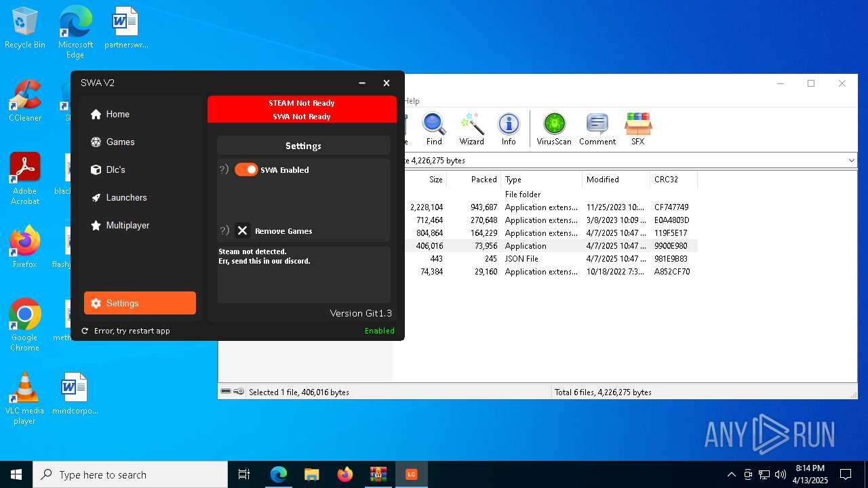Open Microsoft Edge desktop shortcut
The width and height of the screenshot is (868, 488).
75,33
